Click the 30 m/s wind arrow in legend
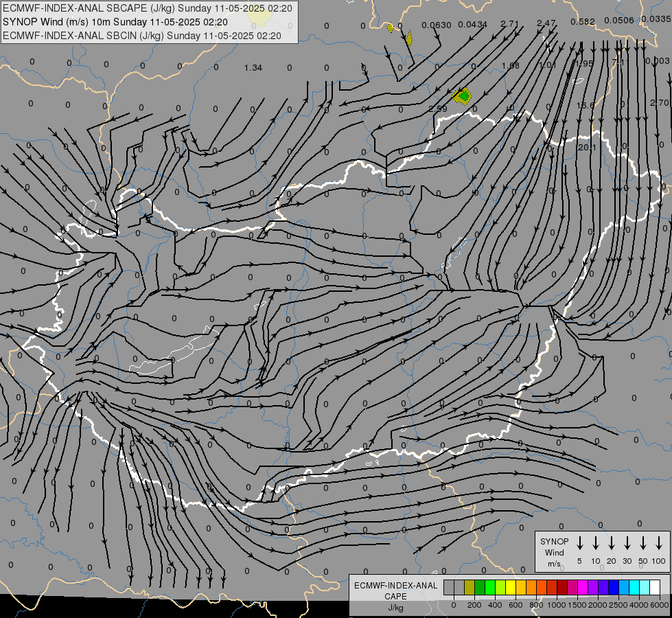 click(x=627, y=543)
